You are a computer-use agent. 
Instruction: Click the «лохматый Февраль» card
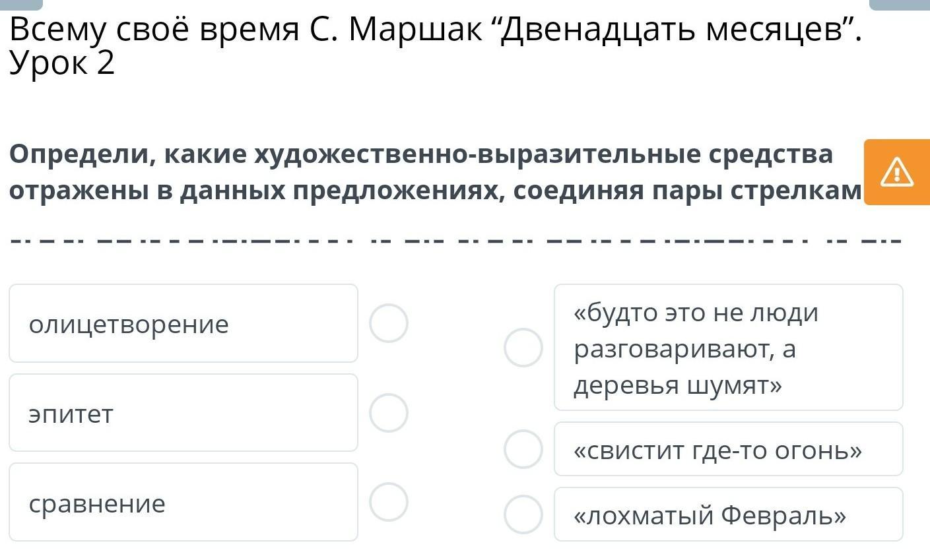click(x=729, y=514)
